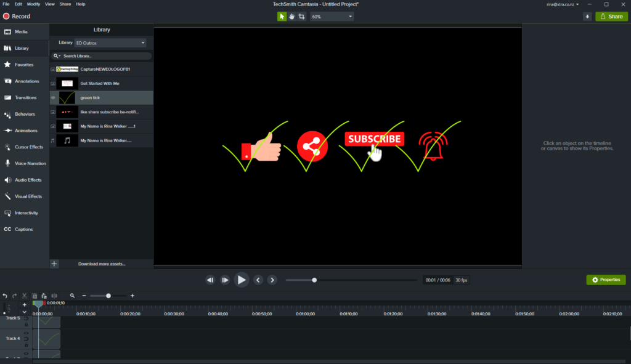Open the Help menu

pos(81,4)
